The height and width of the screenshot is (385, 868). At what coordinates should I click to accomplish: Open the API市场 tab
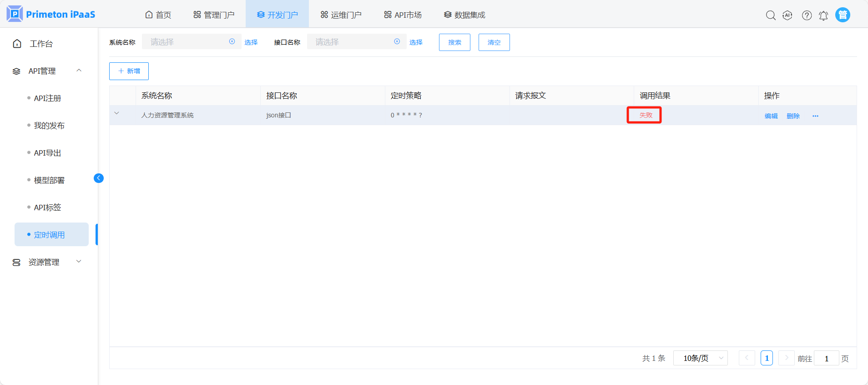pyautogui.click(x=403, y=15)
